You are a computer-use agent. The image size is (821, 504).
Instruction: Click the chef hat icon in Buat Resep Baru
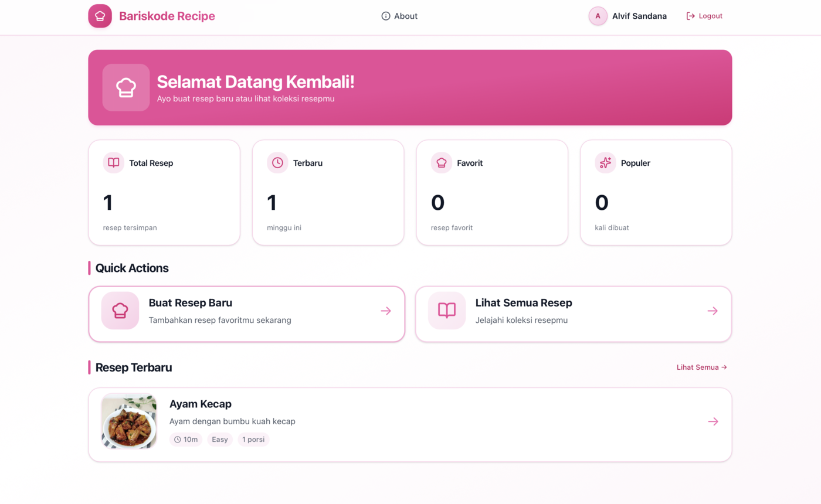[120, 311]
